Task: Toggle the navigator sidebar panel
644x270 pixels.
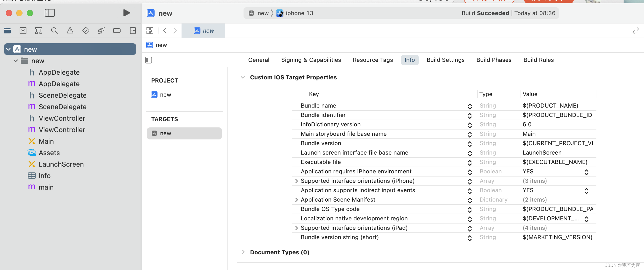Action: pyautogui.click(x=50, y=13)
